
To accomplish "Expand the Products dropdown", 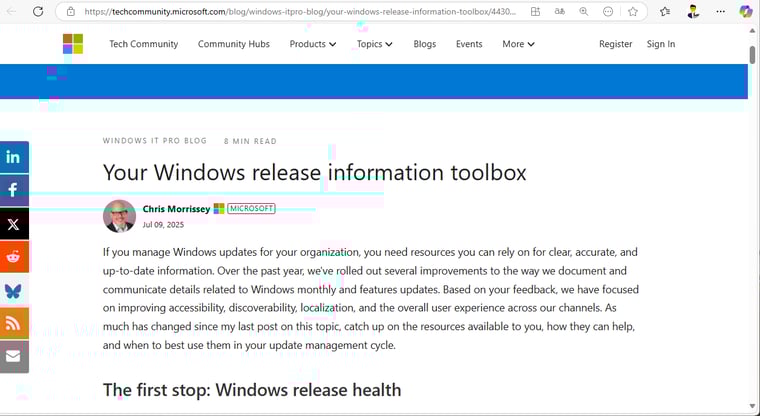I will coord(313,44).
